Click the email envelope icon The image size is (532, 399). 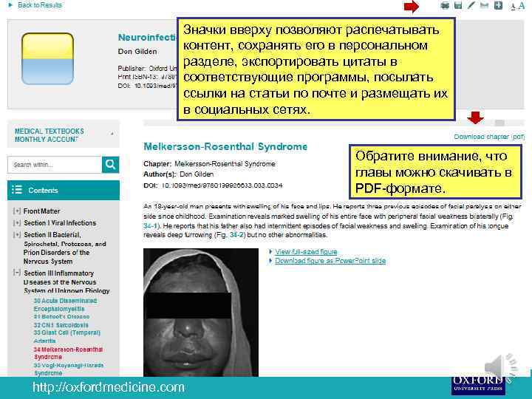pyautogui.click(x=484, y=5)
